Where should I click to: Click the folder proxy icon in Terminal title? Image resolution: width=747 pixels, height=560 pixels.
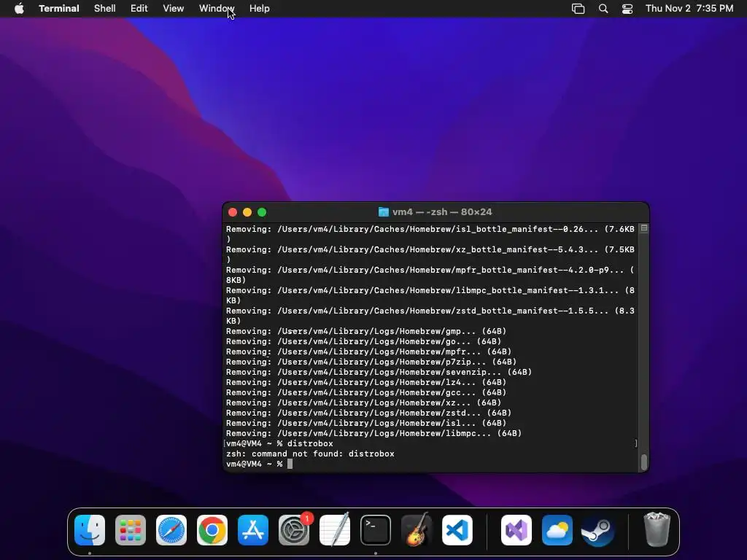(384, 212)
